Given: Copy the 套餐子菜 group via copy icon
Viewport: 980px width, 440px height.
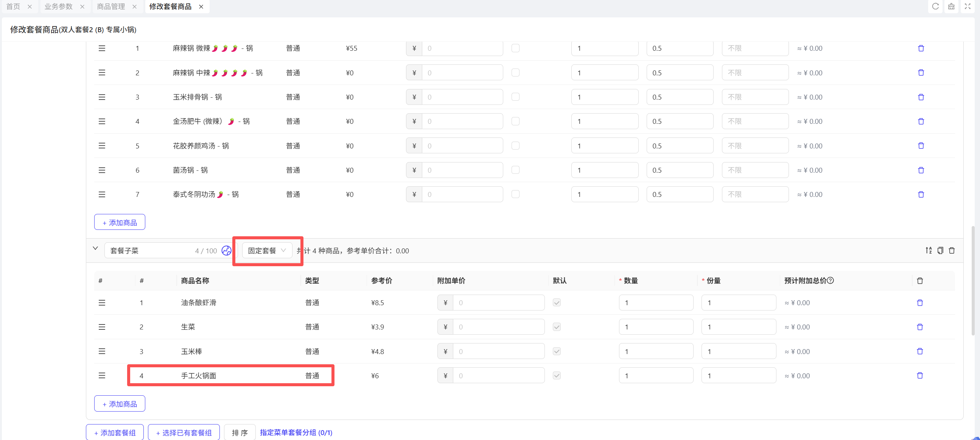Looking at the screenshot, I should coord(940,250).
